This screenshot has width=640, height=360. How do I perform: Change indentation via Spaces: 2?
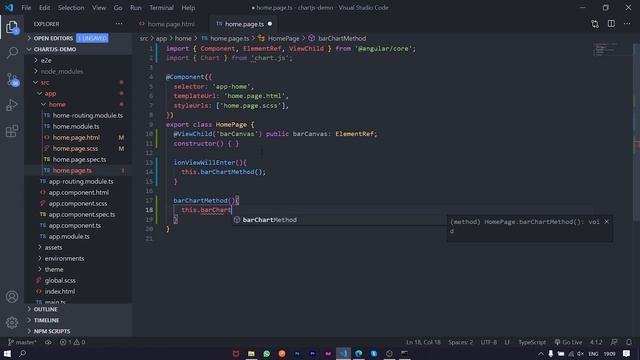click(x=460, y=342)
